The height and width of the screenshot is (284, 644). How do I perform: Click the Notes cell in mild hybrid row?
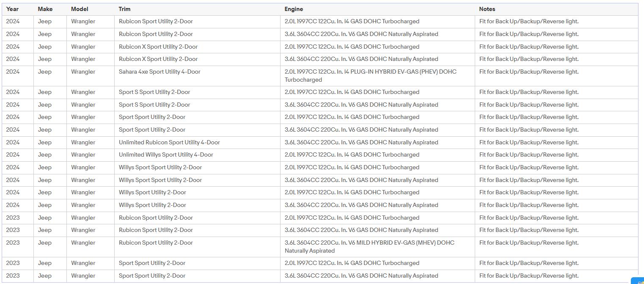[x=528, y=243]
